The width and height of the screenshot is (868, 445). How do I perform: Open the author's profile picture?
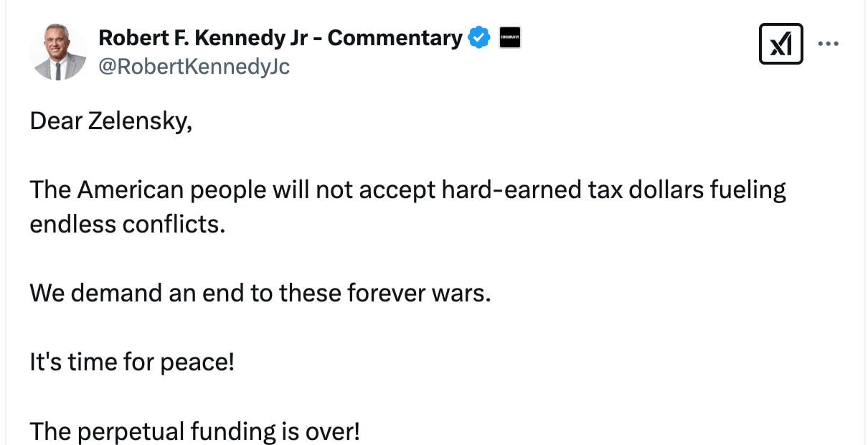pos(58,52)
